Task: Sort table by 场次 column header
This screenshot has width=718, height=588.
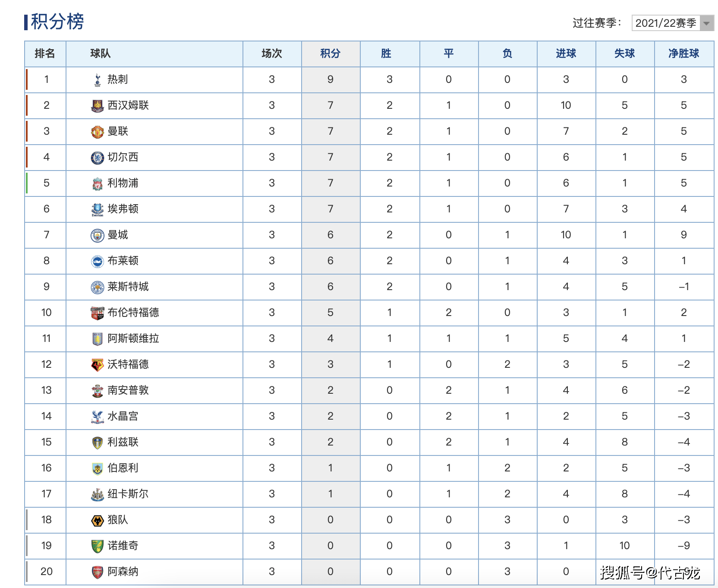Action: (272, 54)
